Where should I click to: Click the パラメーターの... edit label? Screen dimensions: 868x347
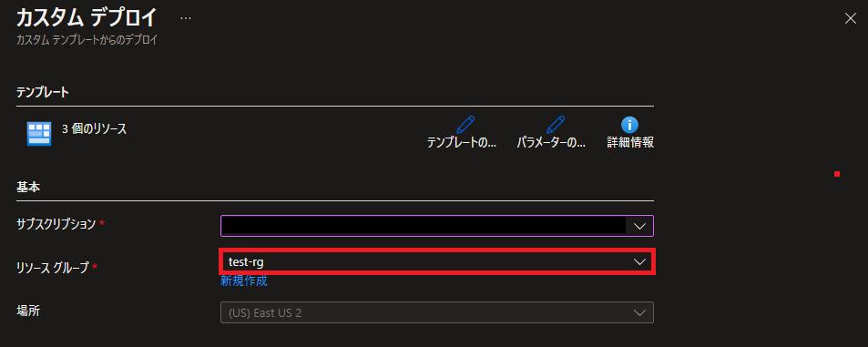pos(551,142)
